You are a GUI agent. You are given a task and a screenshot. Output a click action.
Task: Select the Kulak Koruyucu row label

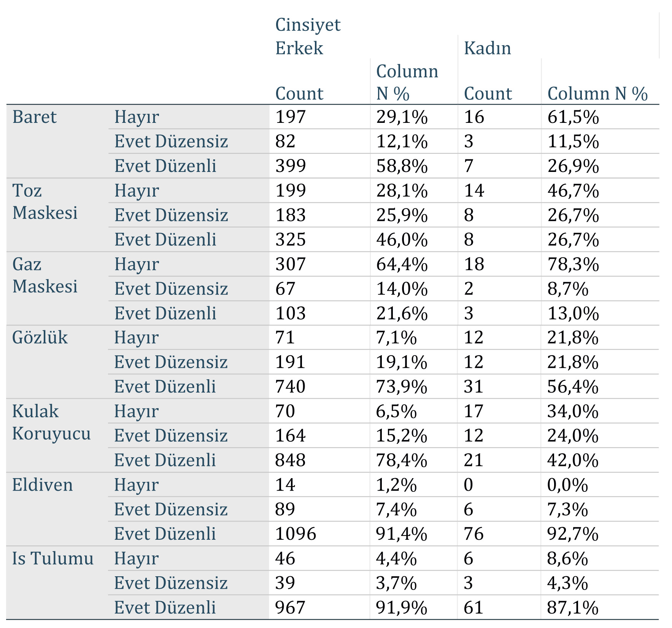point(51,422)
